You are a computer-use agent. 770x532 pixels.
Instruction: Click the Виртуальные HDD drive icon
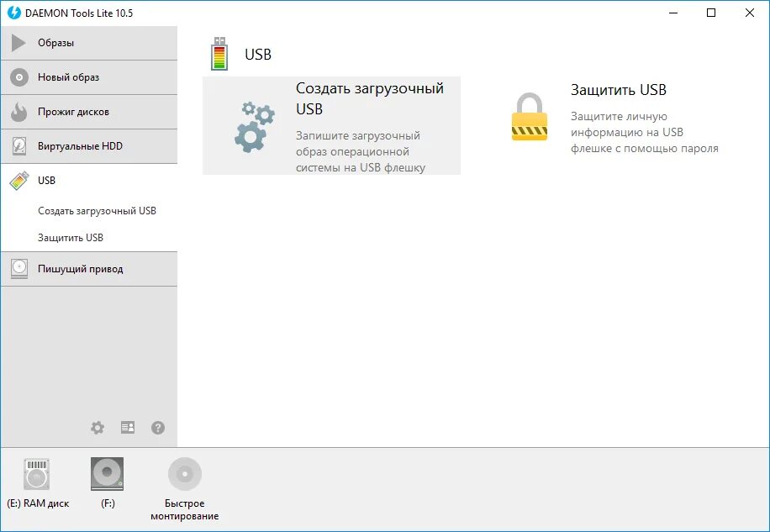(19, 146)
